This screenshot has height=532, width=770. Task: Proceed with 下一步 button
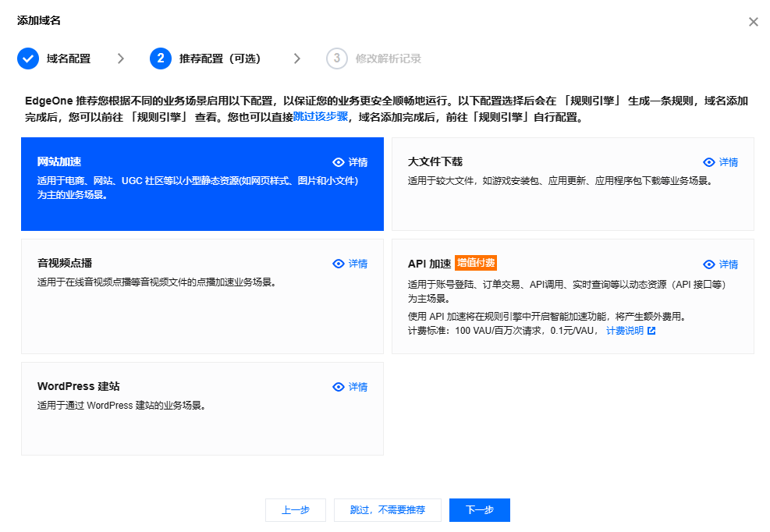click(480, 510)
